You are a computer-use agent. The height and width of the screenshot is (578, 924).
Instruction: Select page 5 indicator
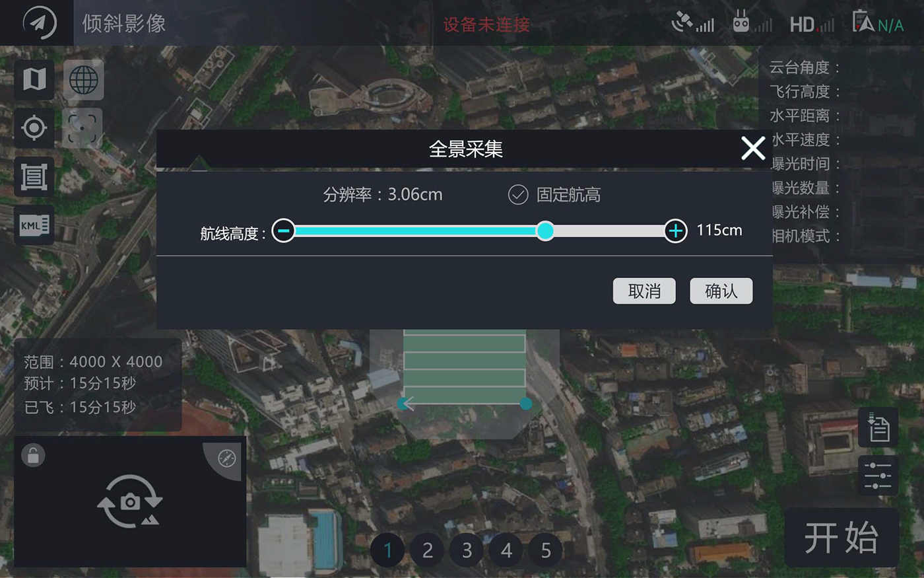tap(545, 550)
